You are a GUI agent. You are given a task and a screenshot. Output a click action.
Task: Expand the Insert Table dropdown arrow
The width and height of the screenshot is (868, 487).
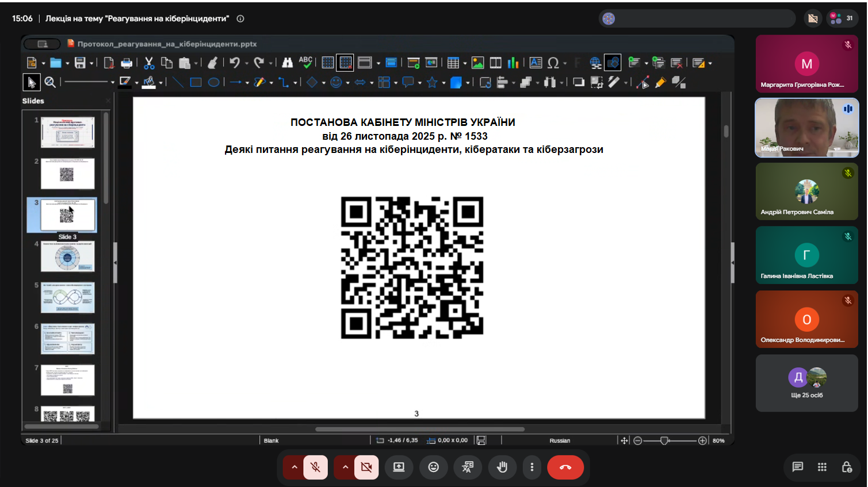click(x=465, y=63)
